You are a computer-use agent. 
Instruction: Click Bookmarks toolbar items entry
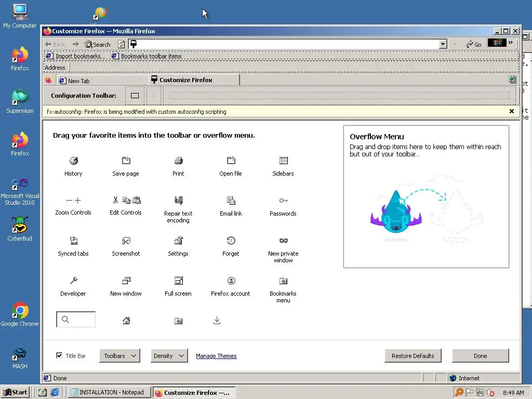point(147,56)
